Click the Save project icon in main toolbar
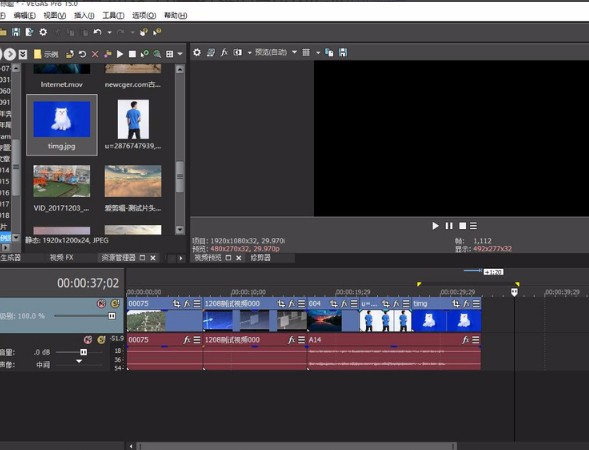This screenshot has width=589, height=450. coord(16,32)
